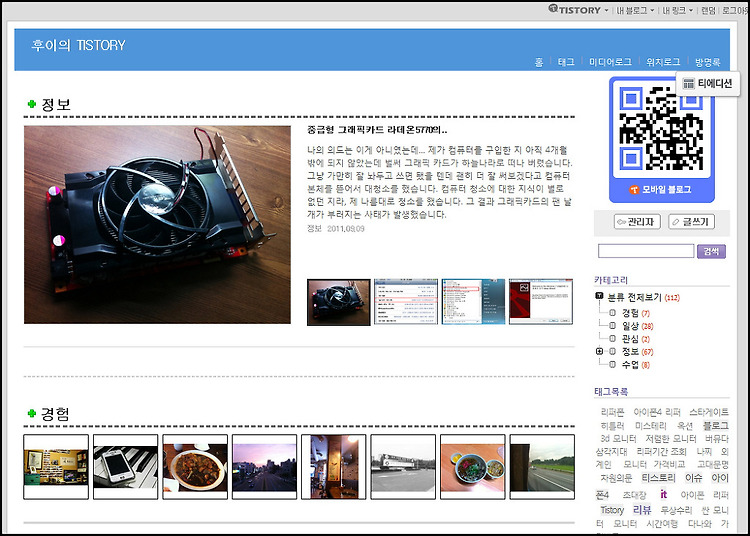
Task: Click the 리뷰 tag
Action: coord(642,510)
